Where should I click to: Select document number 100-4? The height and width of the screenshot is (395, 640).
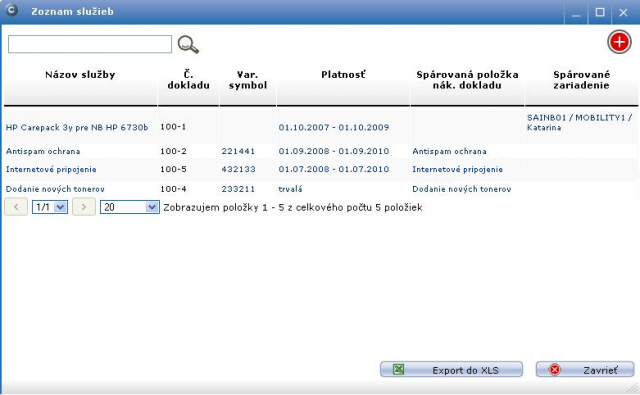pos(173,189)
